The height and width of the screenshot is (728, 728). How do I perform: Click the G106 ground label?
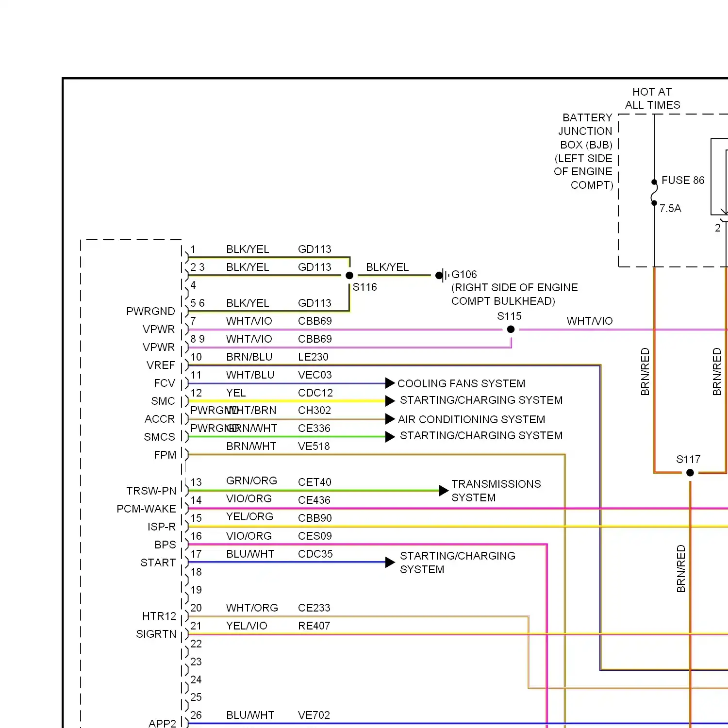(x=464, y=274)
